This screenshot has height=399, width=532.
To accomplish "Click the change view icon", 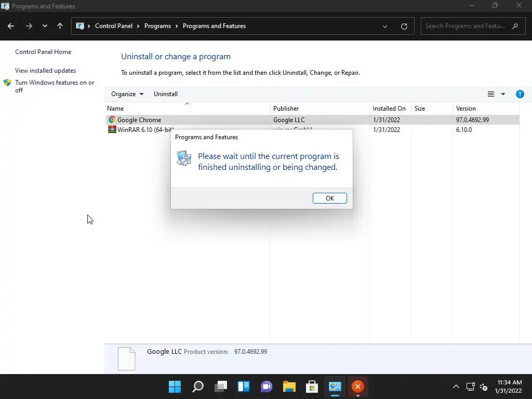I will pyautogui.click(x=490, y=94).
